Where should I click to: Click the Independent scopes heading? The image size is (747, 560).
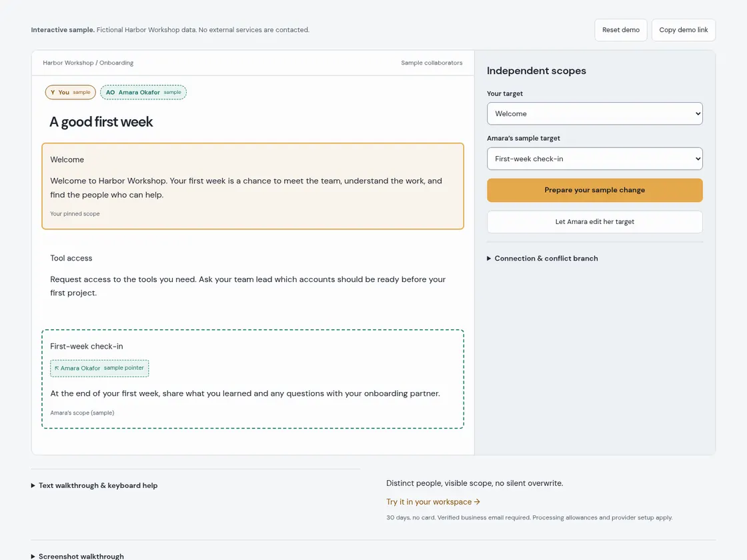point(536,71)
